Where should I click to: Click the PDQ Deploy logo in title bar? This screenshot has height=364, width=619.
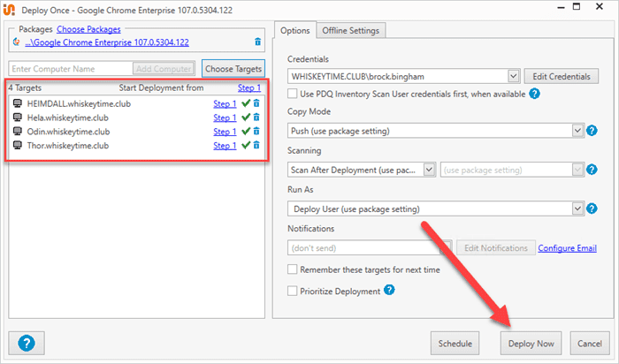point(9,10)
